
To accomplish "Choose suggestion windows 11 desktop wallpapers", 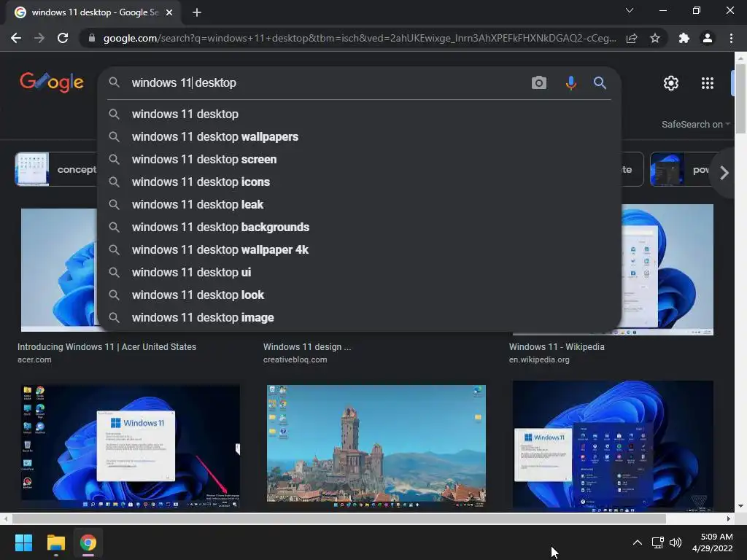I will click(x=359, y=136).
